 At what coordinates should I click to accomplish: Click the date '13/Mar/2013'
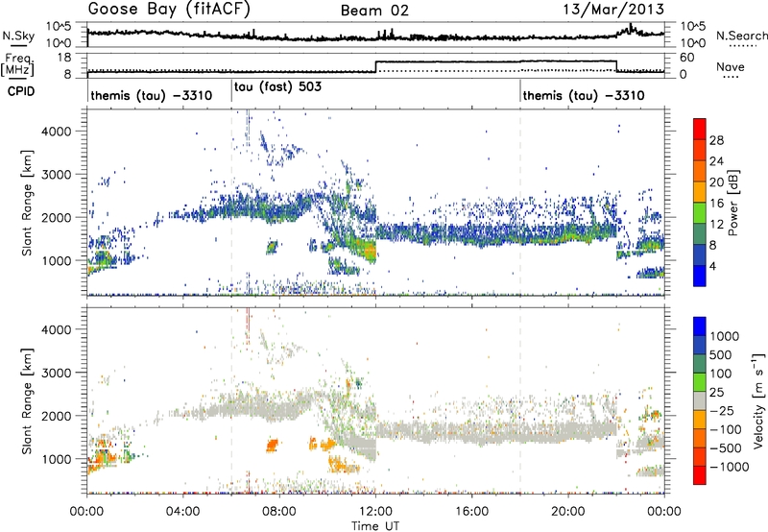pyautogui.click(x=613, y=9)
